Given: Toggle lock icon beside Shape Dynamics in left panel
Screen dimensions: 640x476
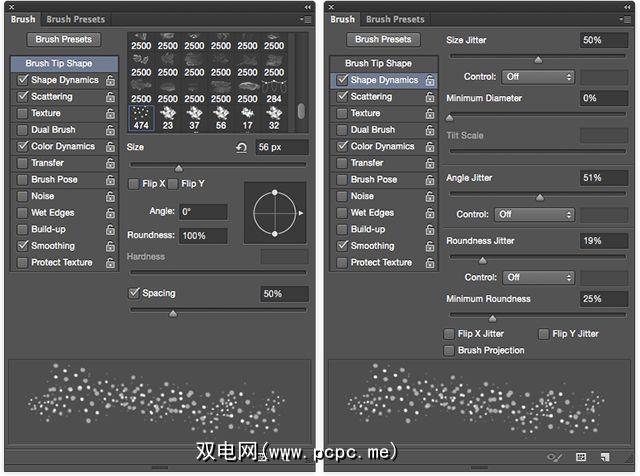Looking at the screenshot, I should point(110,80).
